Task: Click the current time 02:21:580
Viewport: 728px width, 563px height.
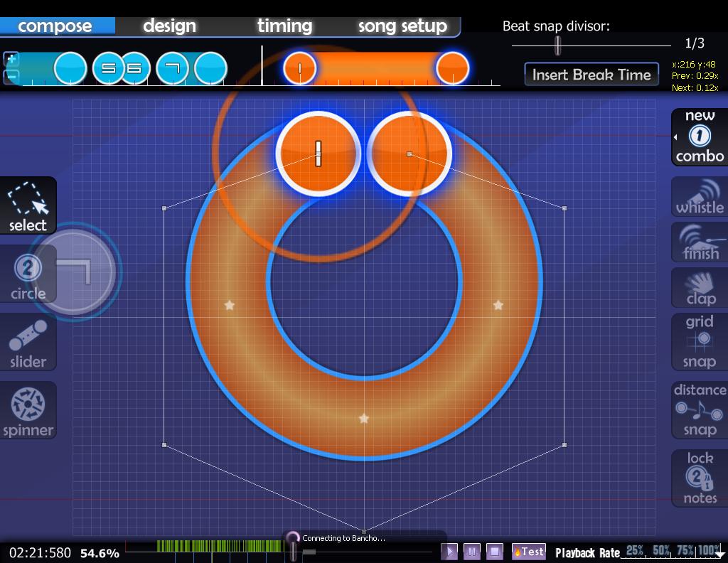Action: pos(40,553)
